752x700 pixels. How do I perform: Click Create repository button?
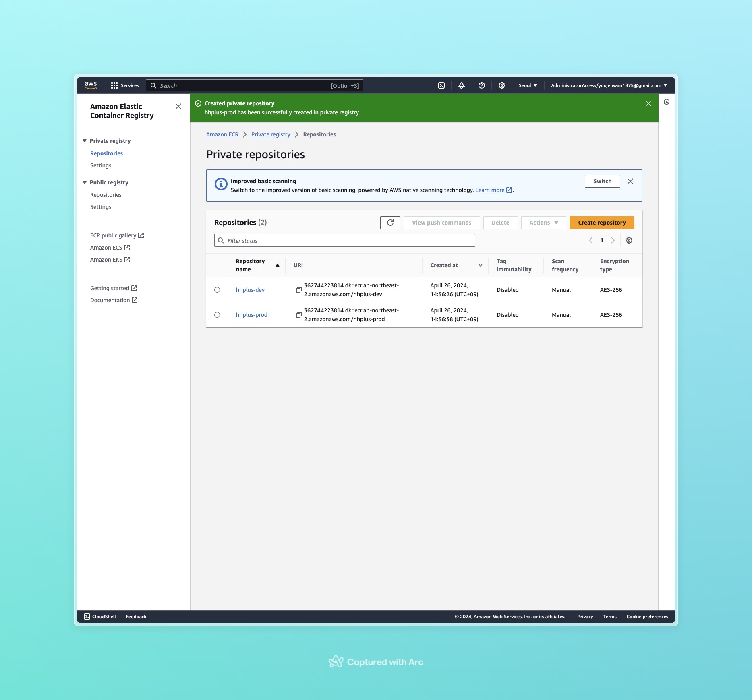602,223
